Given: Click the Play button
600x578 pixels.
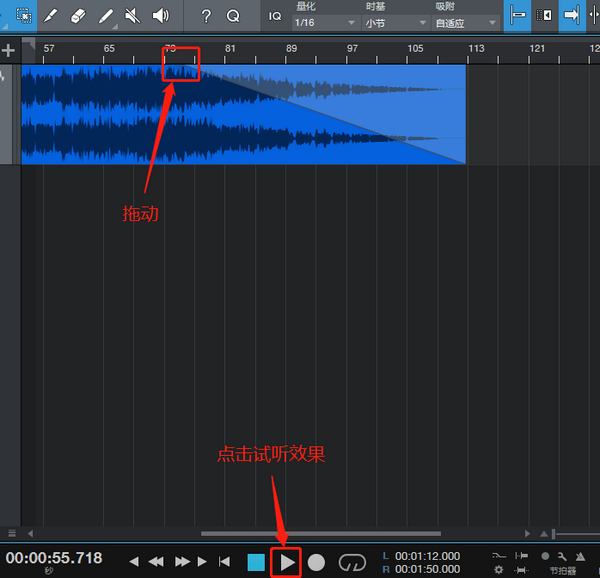Looking at the screenshot, I should pyautogui.click(x=287, y=562).
